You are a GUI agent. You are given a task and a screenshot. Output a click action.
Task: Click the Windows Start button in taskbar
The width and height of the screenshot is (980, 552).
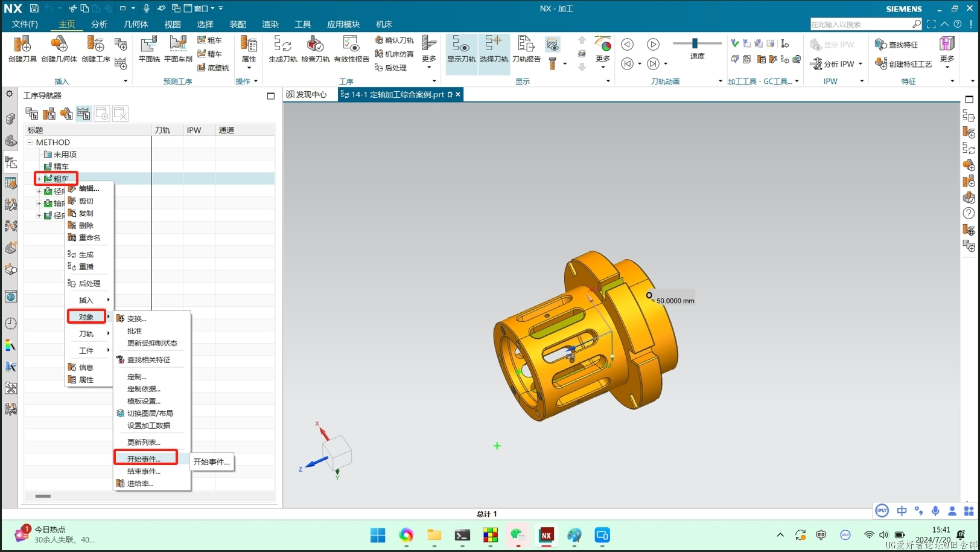click(x=378, y=535)
